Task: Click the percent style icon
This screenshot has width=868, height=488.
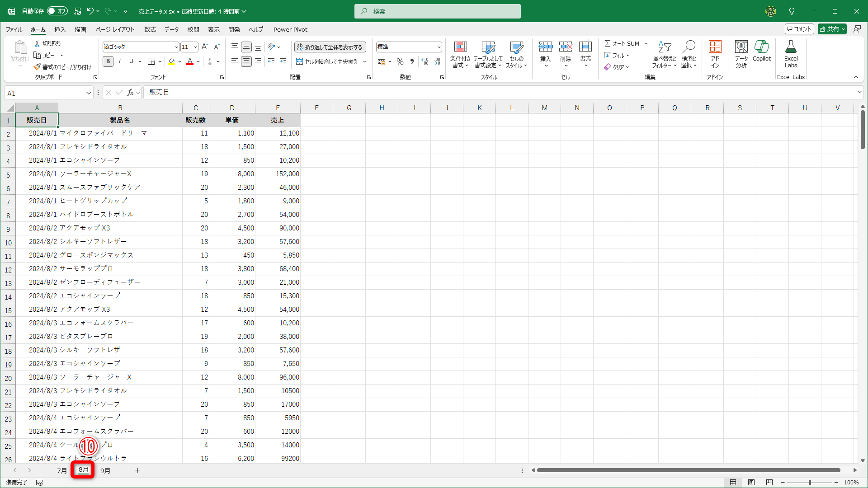Action: pyautogui.click(x=400, y=61)
